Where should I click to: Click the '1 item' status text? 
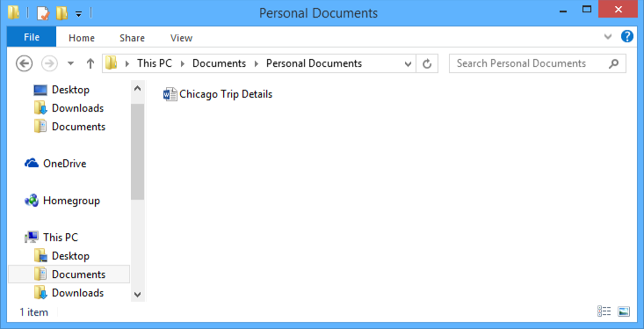[x=33, y=312]
